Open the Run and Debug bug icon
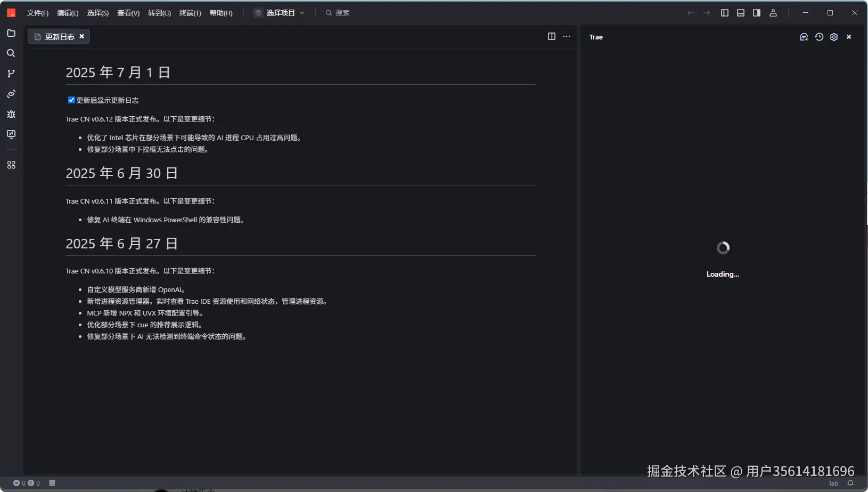 pos(11,114)
